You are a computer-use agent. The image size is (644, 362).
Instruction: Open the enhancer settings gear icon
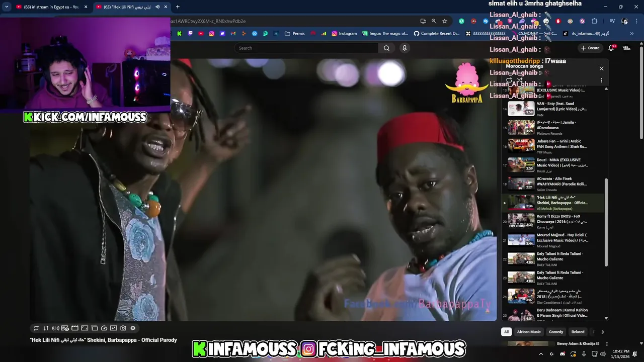[133, 328]
